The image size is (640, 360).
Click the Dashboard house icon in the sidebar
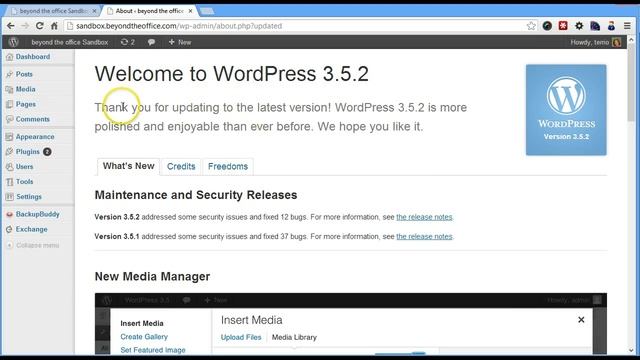pyautogui.click(x=9, y=57)
